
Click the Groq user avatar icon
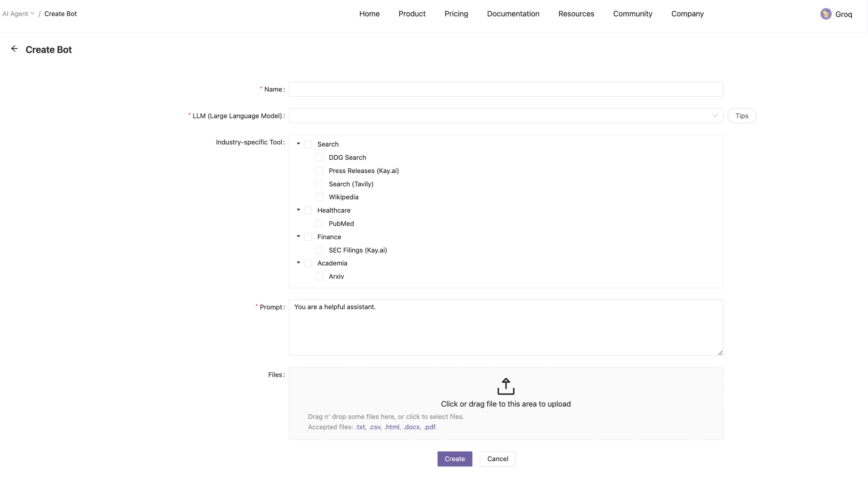825,14
